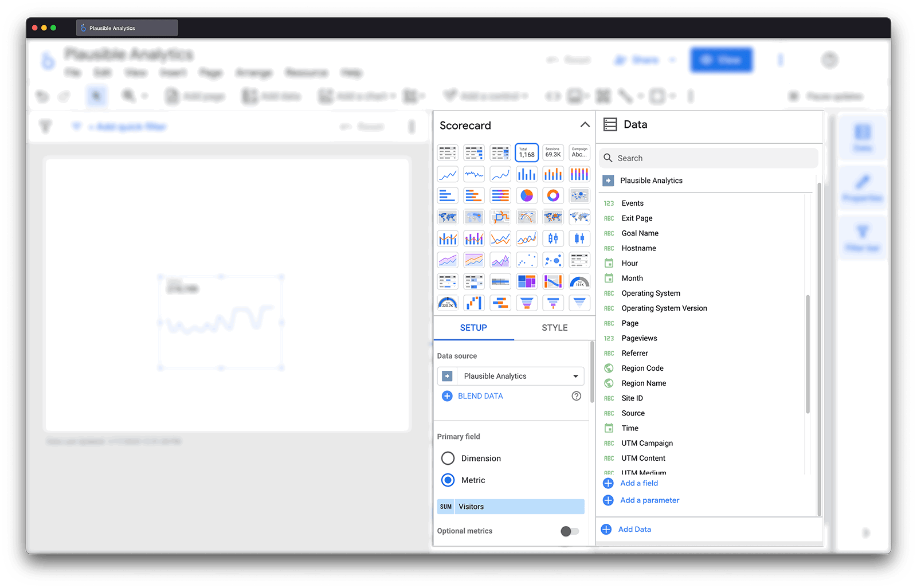Choose the donut chart type
This screenshot has height=588, width=917.
coord(552,195)
